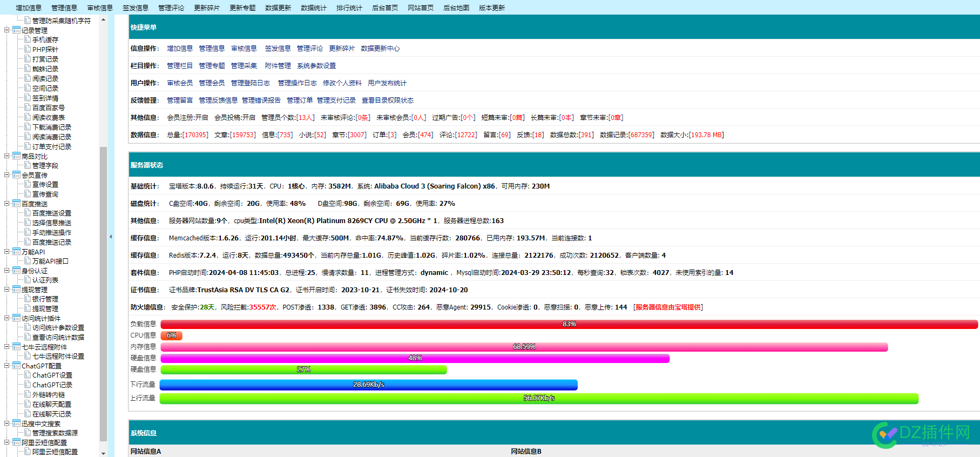Open the 排行统计 top menu
The image size is (980, 457).
click(349, 8)
